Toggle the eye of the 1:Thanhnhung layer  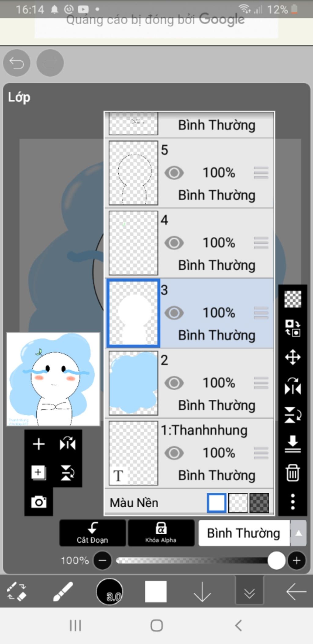coord(174,453)
